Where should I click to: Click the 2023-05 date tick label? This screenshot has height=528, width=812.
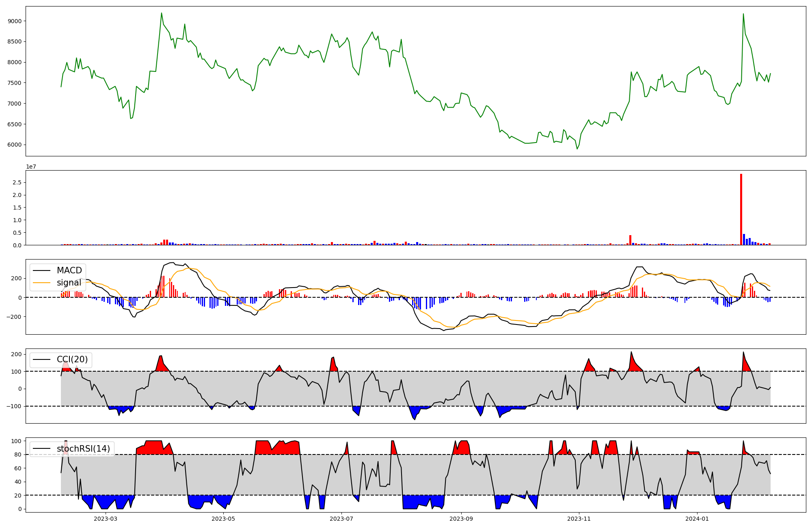(223, 519)
